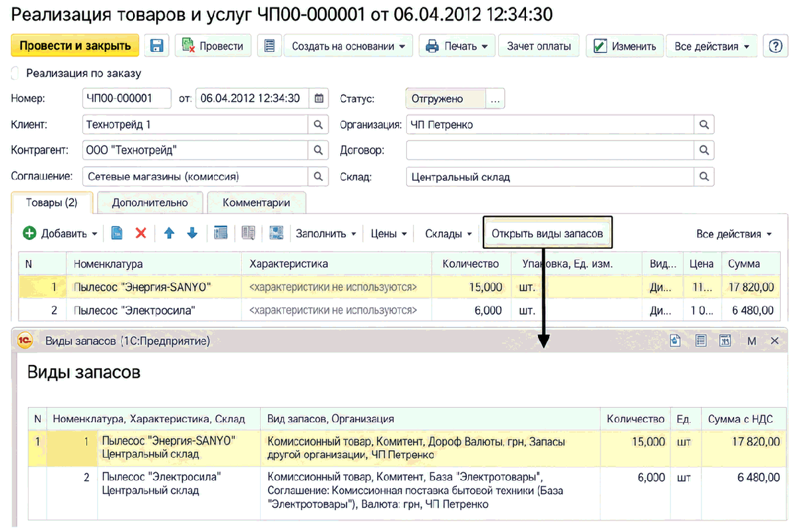The height and width of the screenshot is (532, 798).
Task: Click the grayed columns icon in goods toolbar
Action: pos(249,233)
